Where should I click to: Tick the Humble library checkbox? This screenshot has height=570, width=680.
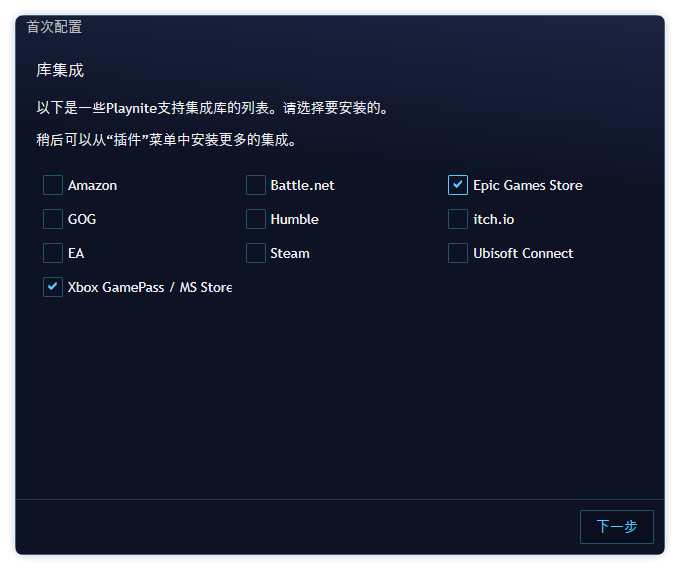(255, 219)
